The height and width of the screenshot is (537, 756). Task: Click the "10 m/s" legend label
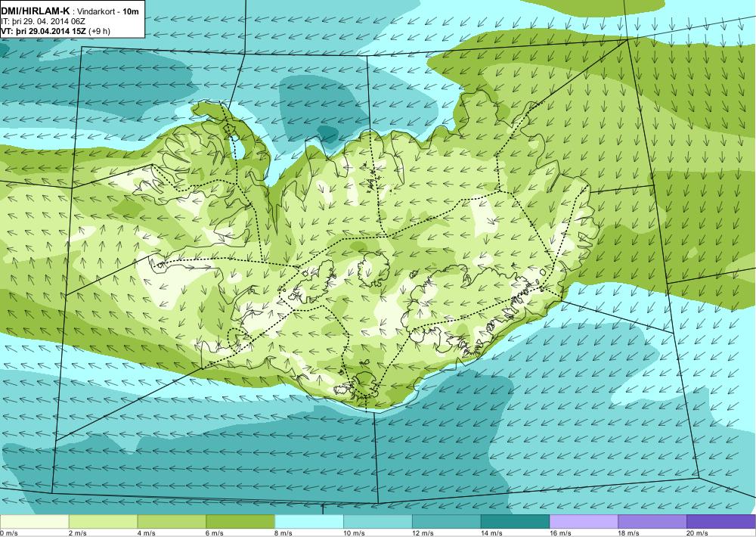tap(354, 533)
